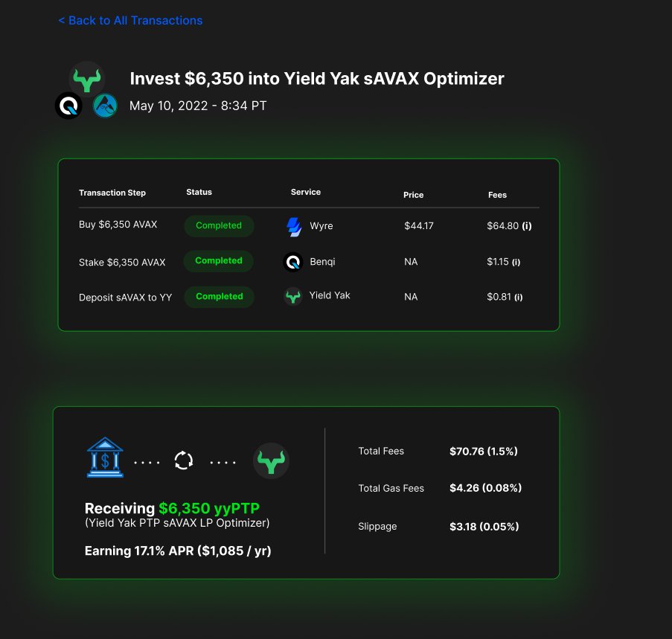This screenshot has width=672, height=639.
Task: Click the Yield Yak PTP sAVAX LP Optimizer subtitle
Action: 177,523
